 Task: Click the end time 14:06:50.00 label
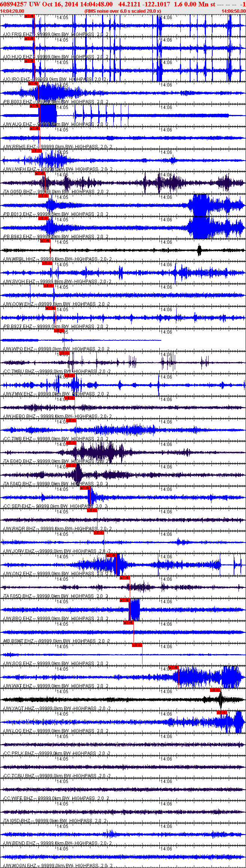pos(233,11)
